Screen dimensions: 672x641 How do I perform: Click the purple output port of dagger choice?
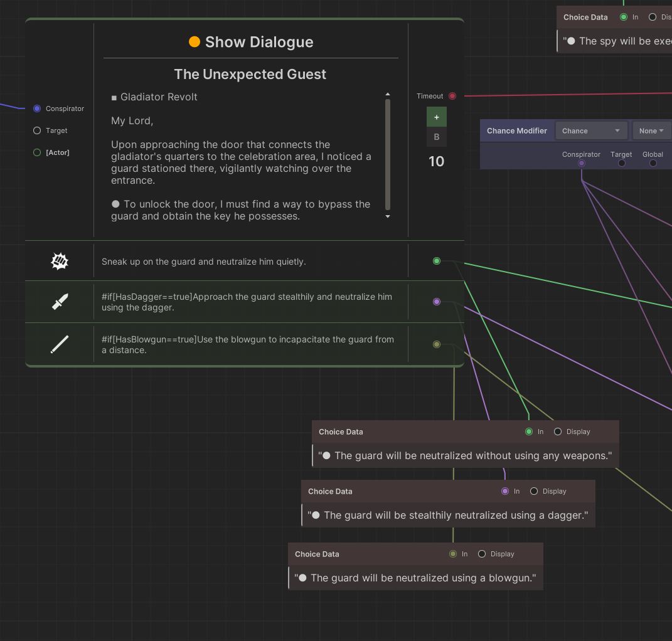(437, 302)
